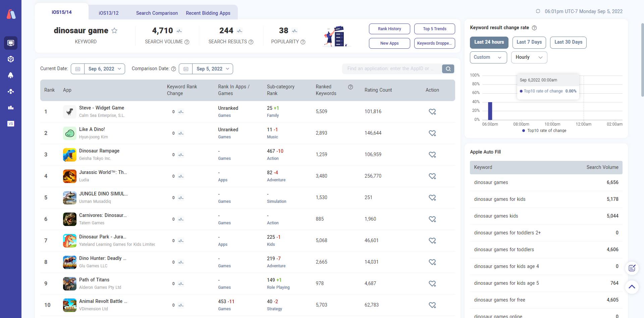Open the network share sidebar icon
Screen dimensions: 644x318
coord(11,91)
